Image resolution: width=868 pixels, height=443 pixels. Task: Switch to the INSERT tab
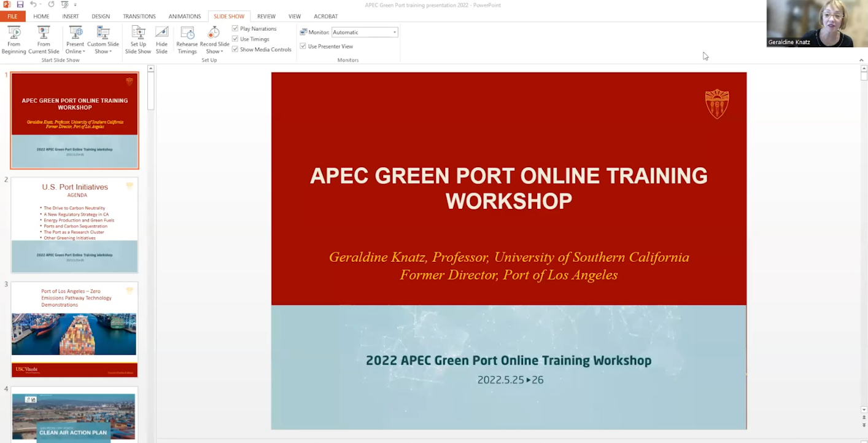pos(70,17)
